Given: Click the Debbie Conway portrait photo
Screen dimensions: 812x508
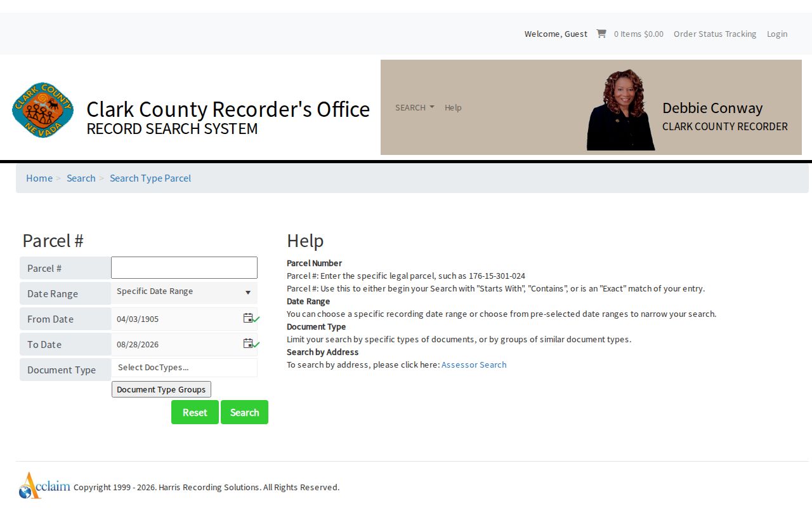Looking at the screenshot, I should tap(620, 109).
